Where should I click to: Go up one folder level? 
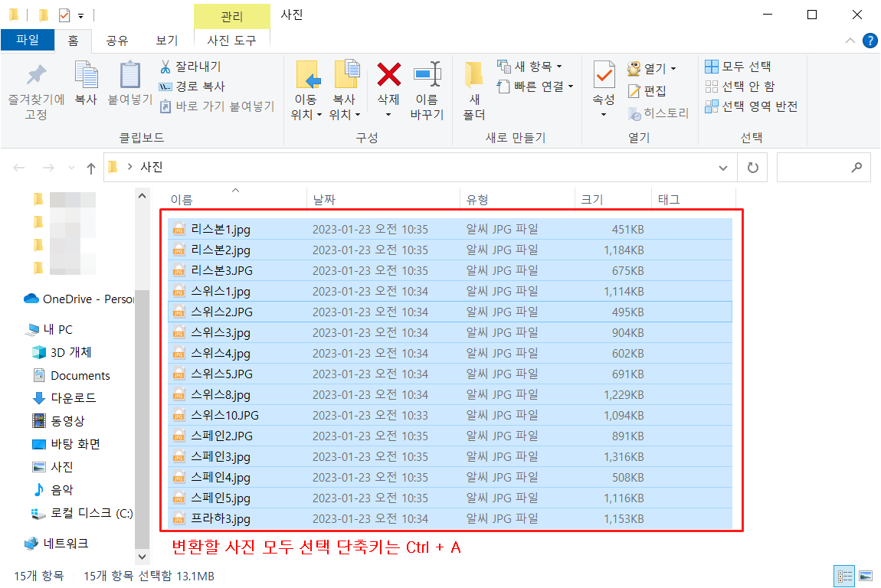(91, 168)
